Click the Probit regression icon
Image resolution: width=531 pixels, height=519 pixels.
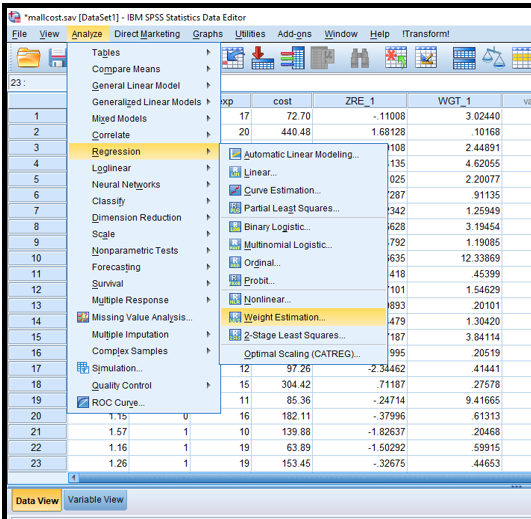pyautogui.click(x=235, y=280)
